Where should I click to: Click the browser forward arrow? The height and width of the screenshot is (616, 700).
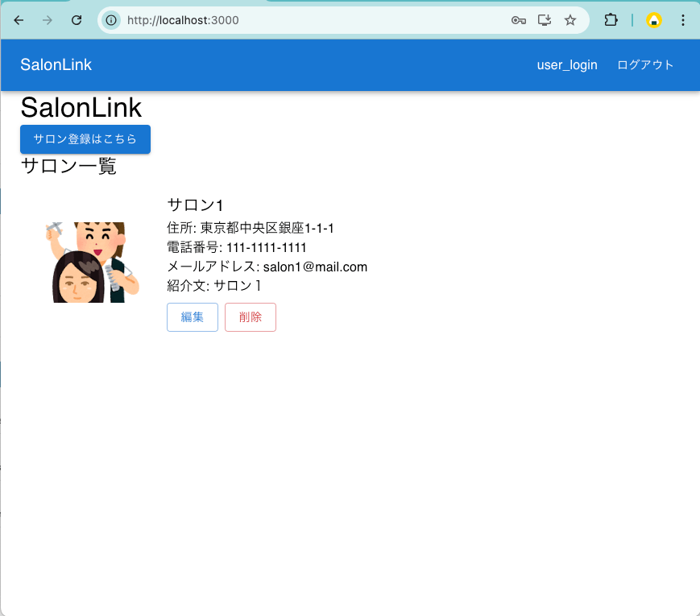click(x=48, y=20)
